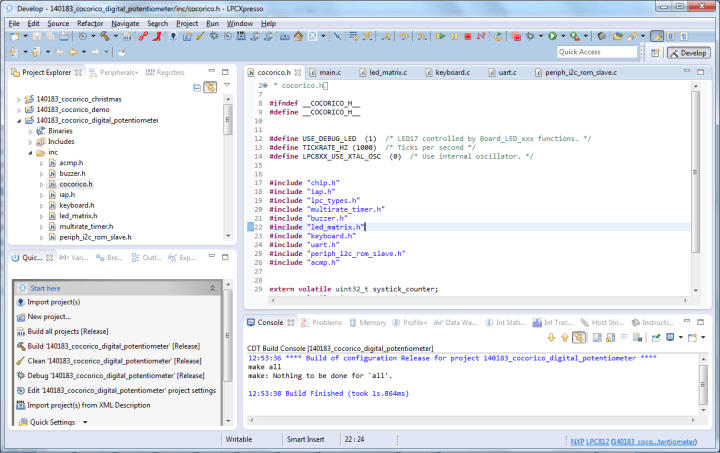Viewport: 720px width, 453px height.
Task: Click the NXP chip toolbar icon
Action: [601, 36]
